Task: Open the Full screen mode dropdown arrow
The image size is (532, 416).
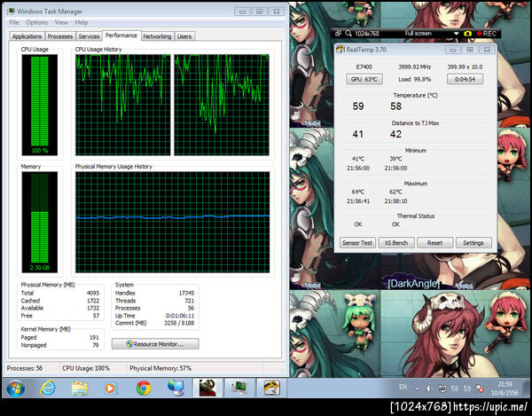Action: point(456,34)
